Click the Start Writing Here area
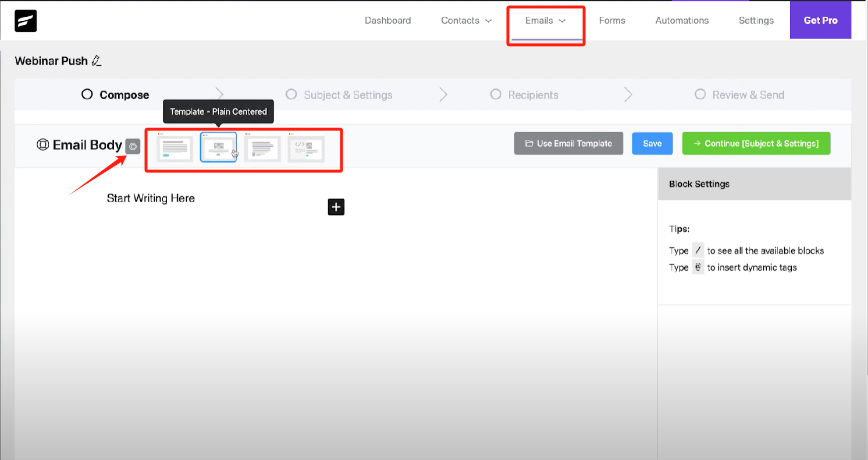The image size is (868, 460). coord(151,198)
